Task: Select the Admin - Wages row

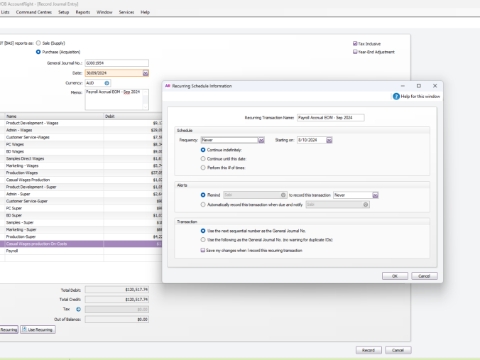Action: tap(81, 130)
